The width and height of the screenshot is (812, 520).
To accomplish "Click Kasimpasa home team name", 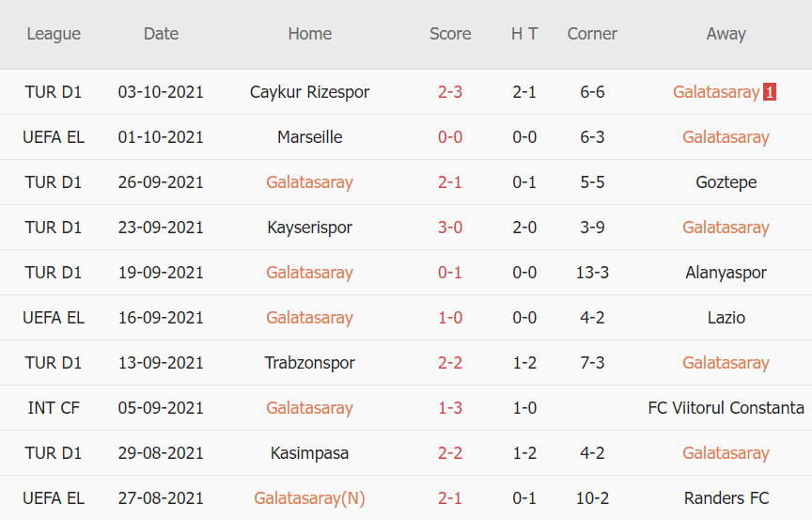I will pyautogui.click(x=309, y=453).
